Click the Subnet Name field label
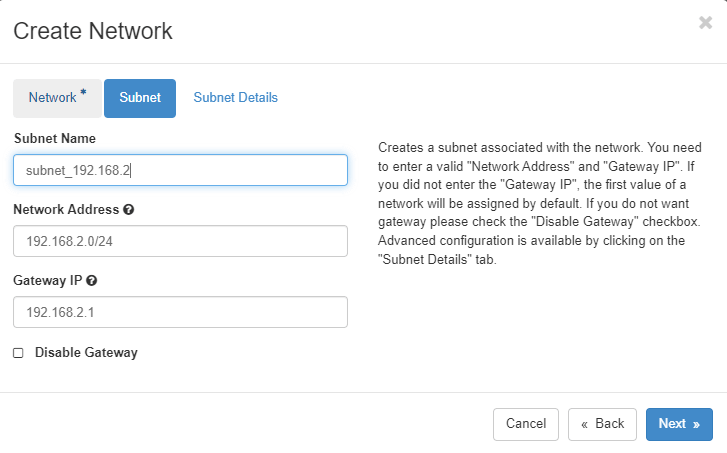Viewport: 727px width, 453px height. [x=55, y=138]
